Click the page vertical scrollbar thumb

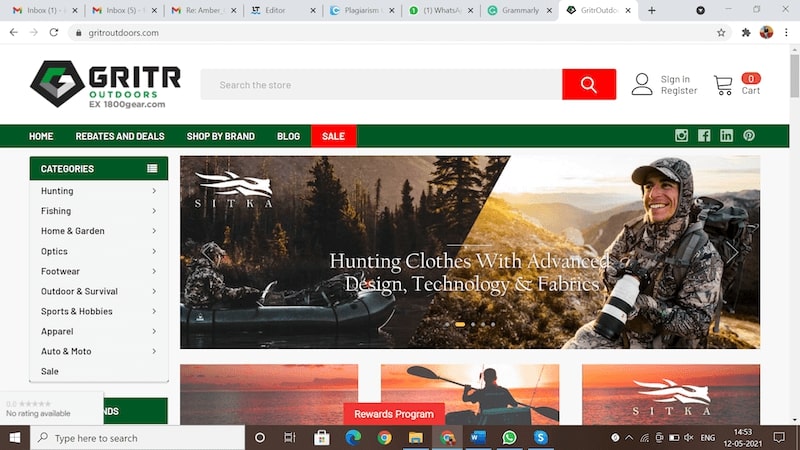[x=794, y=75]
